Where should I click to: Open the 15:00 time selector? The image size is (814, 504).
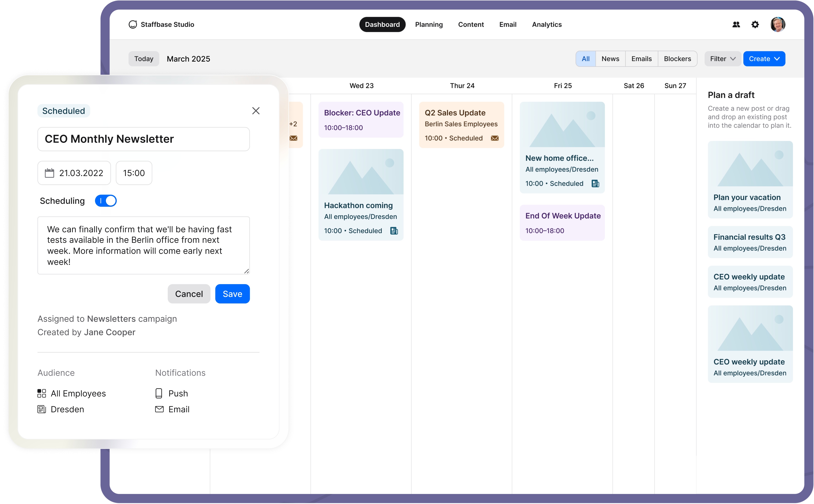click(x=134, y=173)
